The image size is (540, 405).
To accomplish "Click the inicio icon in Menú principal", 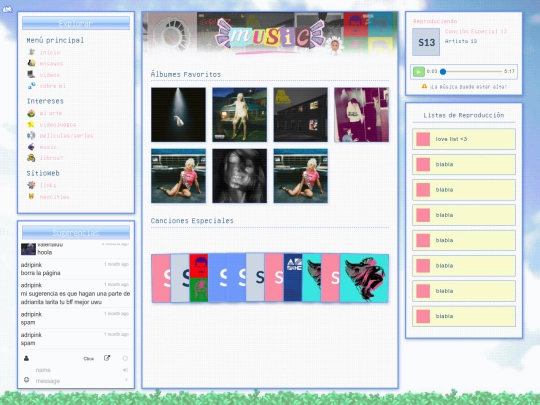I will coord(31,52).
